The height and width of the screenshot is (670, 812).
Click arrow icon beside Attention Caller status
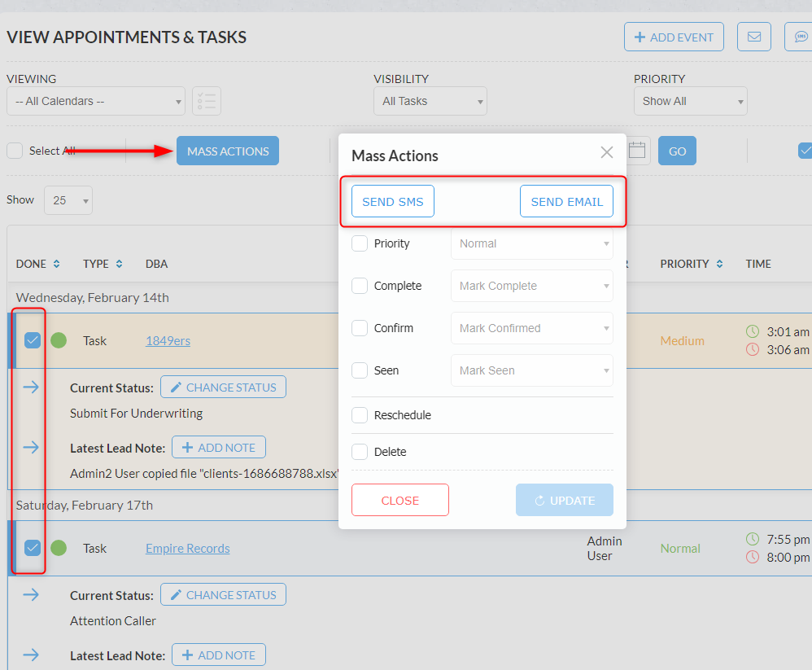[31, 594]
